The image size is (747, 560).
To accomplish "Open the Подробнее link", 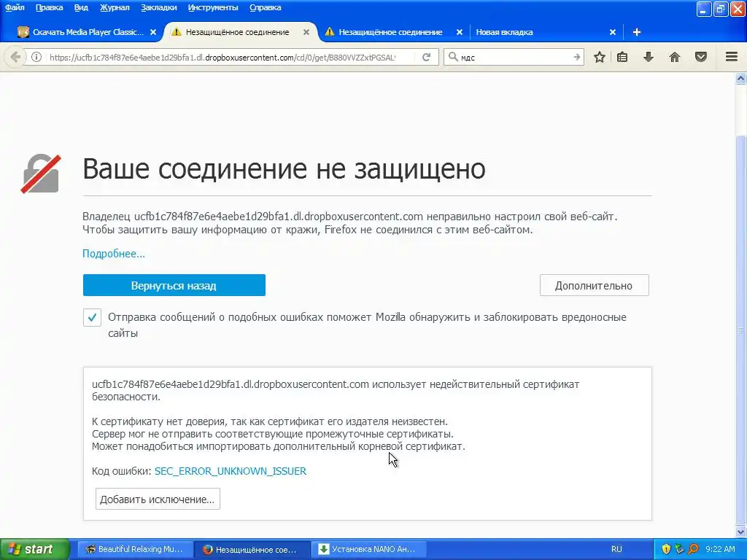I will pos(113,253).
